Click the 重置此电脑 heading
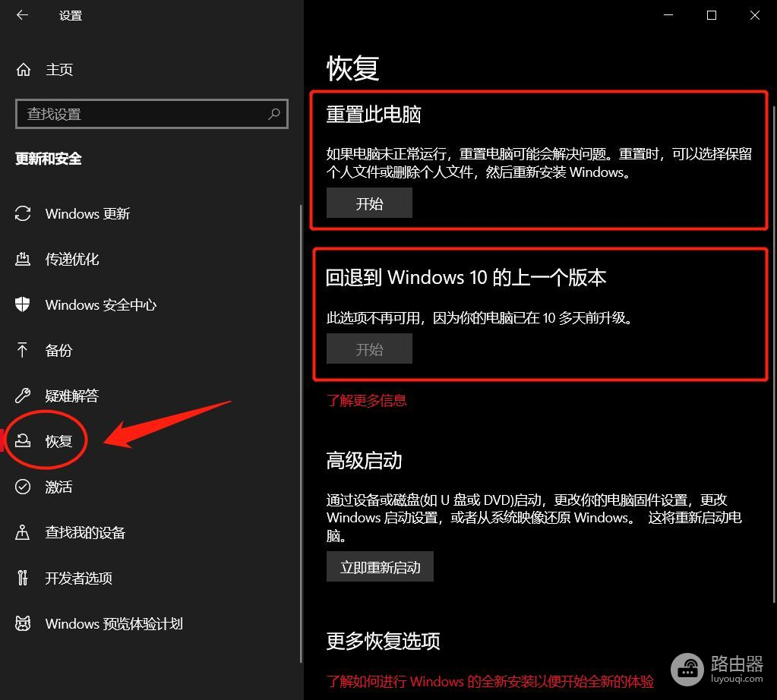The height and width of the screenshot is (700, 777). point(374,114)
